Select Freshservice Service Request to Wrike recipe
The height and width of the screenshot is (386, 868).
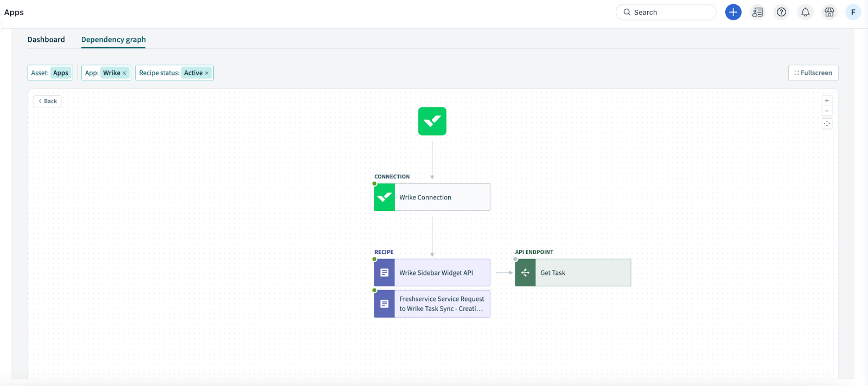click(x=432, y=304)
